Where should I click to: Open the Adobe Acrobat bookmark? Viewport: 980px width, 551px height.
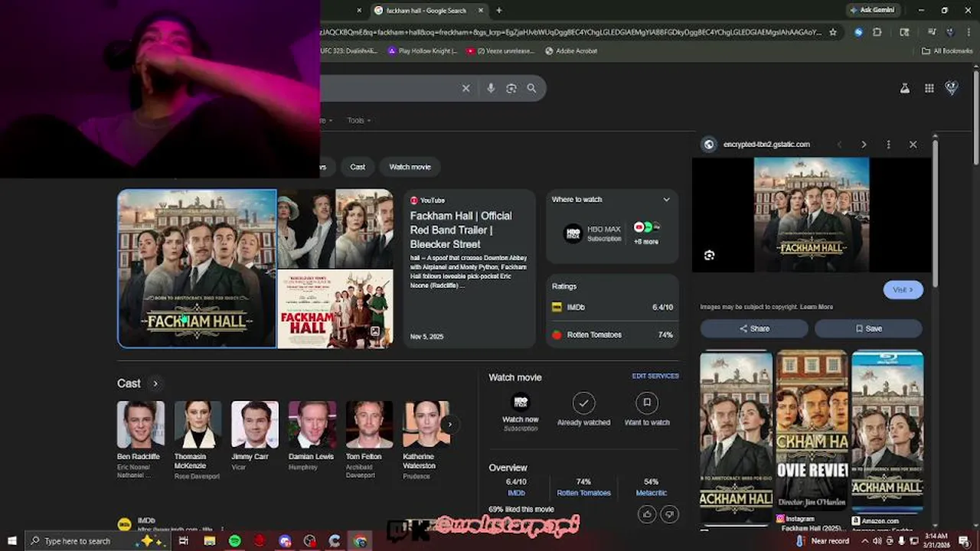pos(571,51)
